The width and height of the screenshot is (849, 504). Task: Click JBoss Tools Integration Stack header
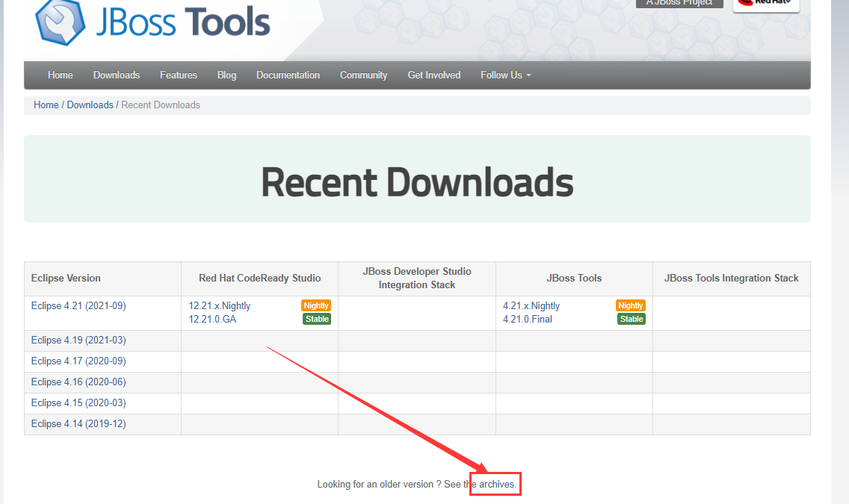731,279
